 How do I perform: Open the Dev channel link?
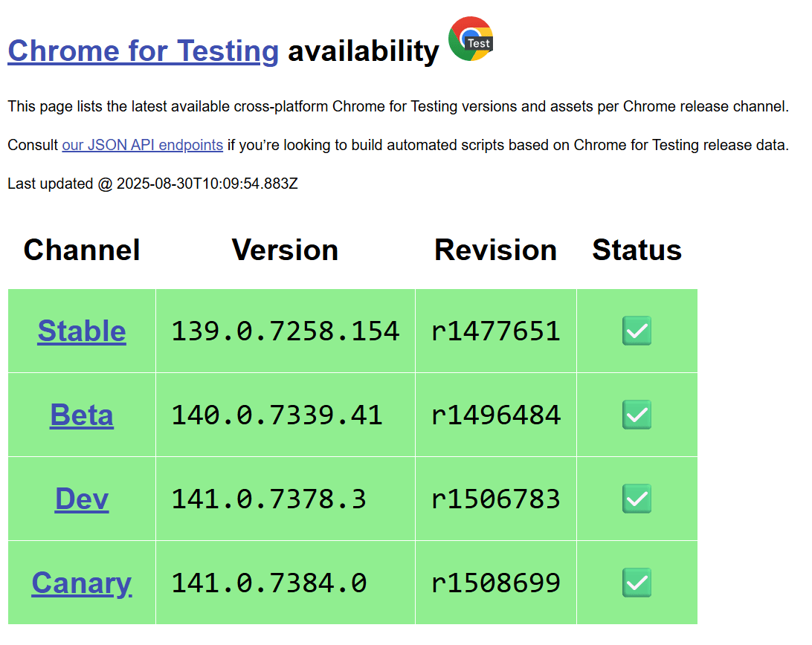82,499
